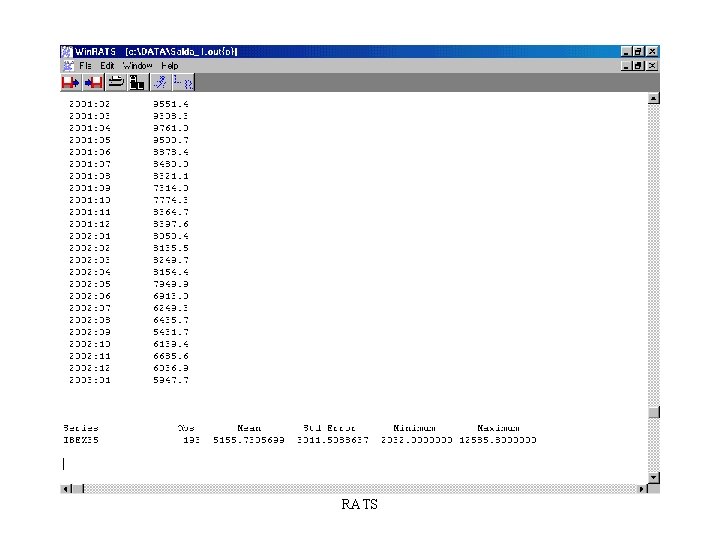Image resolution: width=720 pixels, height=540 pixels.
Task: Close the inner output document window
Action: coord(652,66)
